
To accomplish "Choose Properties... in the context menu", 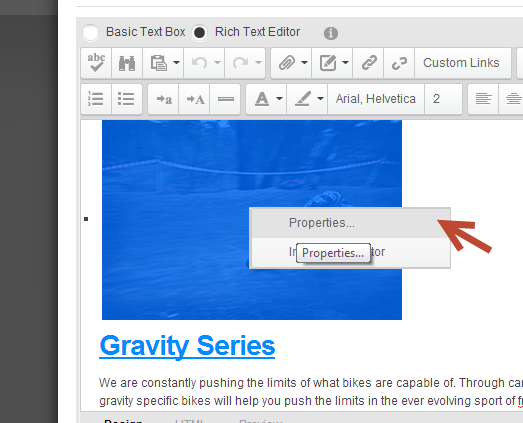I will point(350,223).
